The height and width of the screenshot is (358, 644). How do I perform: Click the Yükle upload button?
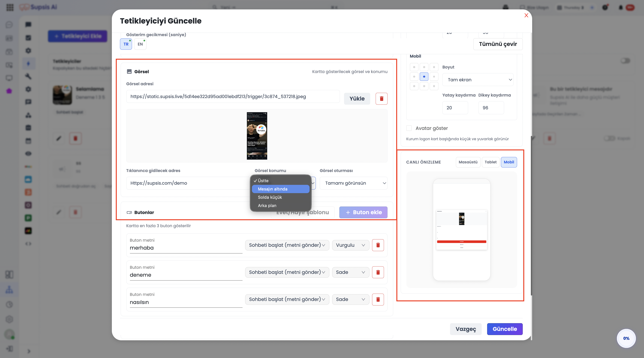pos(357,99)
